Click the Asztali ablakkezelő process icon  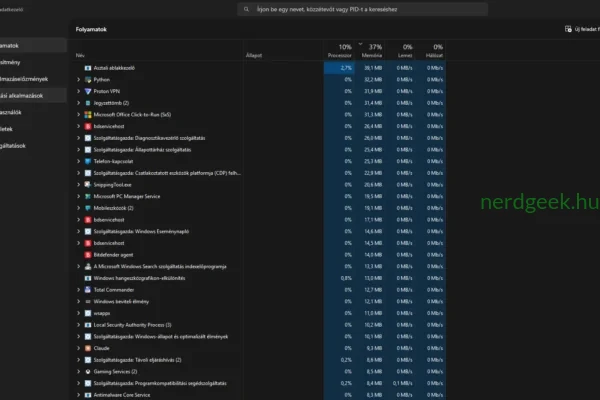(88, 68)
